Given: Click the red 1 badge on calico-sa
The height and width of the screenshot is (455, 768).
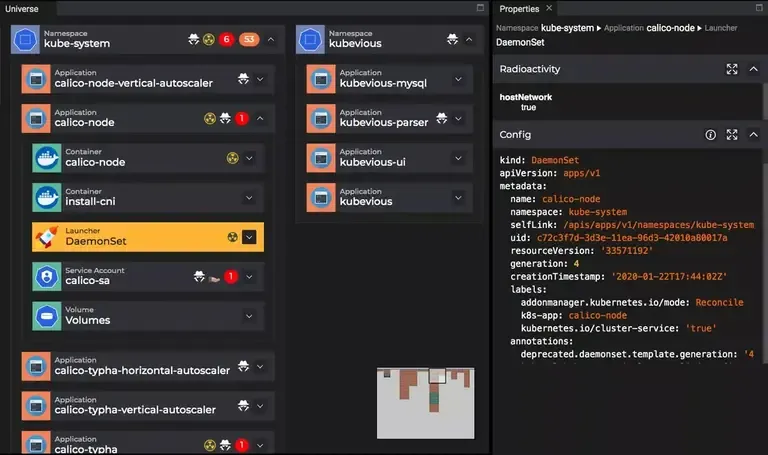Looking at the screenshot, I should click(231, 277).
